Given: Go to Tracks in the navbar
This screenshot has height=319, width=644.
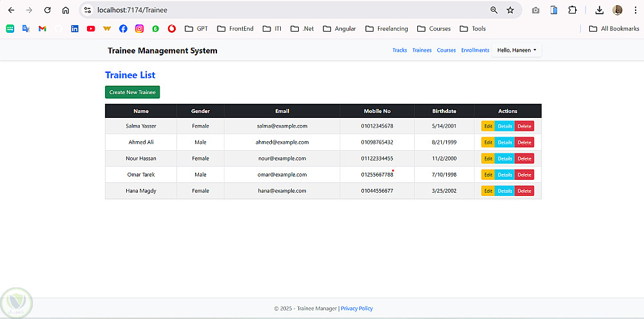Looking at the screenshot, I should point(400,50).
